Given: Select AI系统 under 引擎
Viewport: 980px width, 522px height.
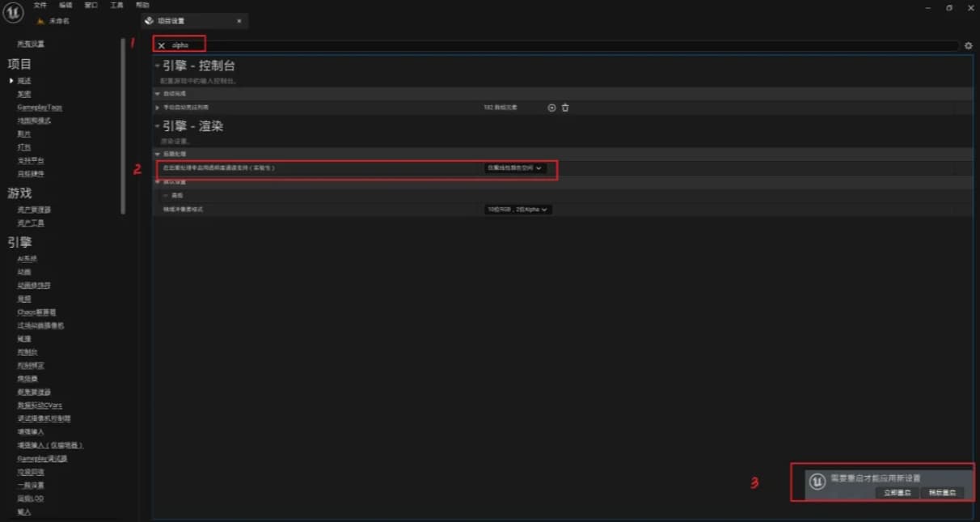Looking at the screenshot, I should 27,259.
